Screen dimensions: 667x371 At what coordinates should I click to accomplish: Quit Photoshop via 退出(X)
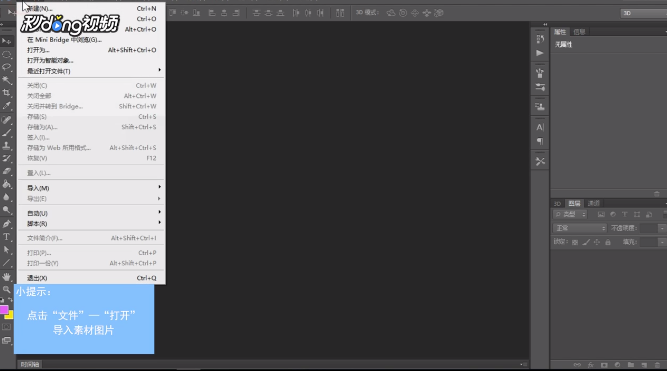pyautogui.click(x=91, y=278)
